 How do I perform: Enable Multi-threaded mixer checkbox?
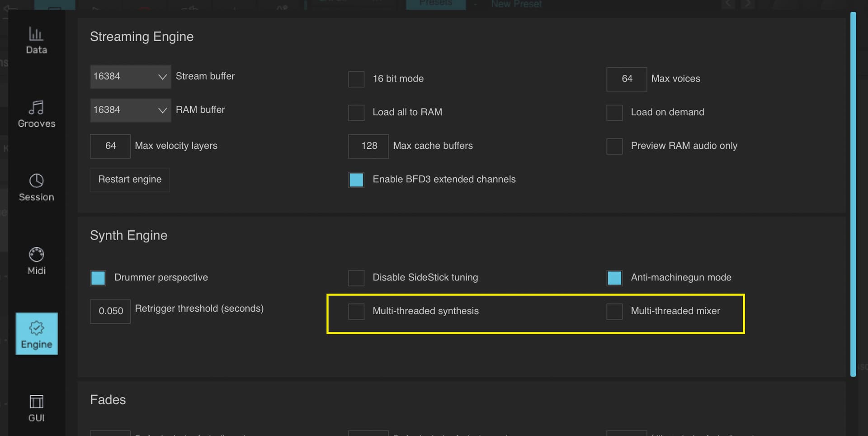(x=614, y=311)
